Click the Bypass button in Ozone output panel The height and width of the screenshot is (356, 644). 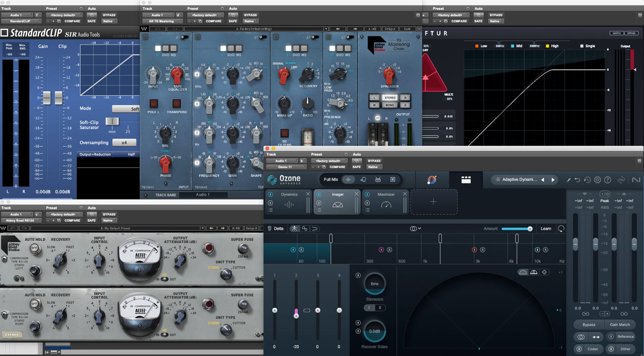(589, 325)
